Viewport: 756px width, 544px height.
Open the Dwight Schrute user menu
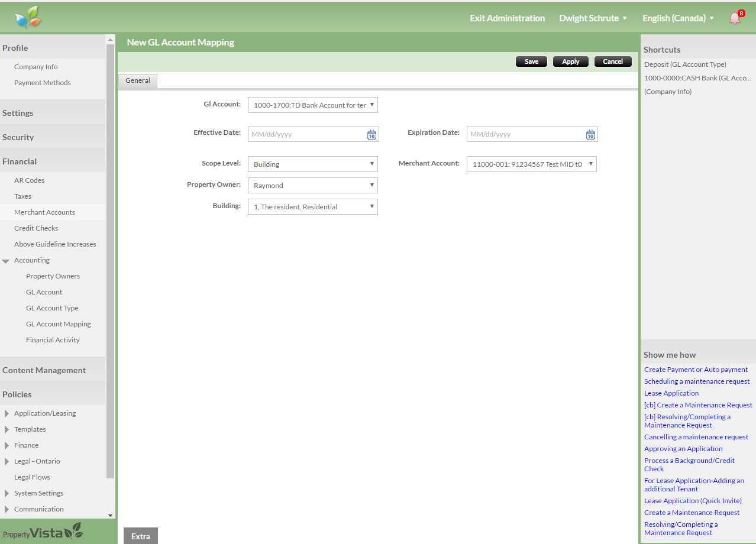click(593, 18)
